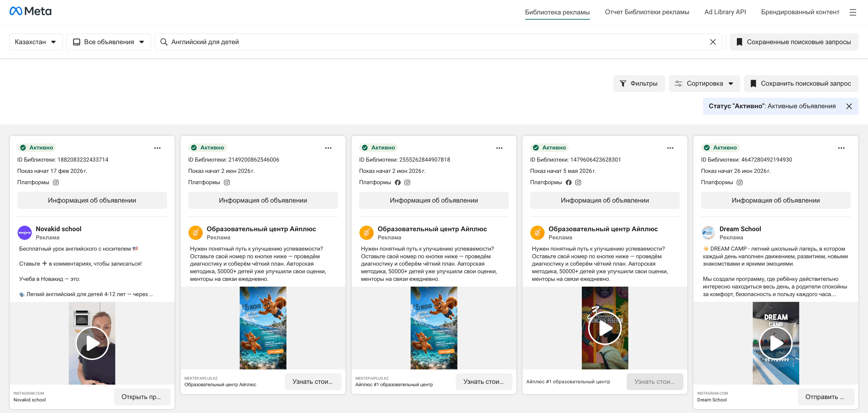Click Instagram platform icon on Novakid ad
The height and width of the screenshot is (413, 868).
click(56, 182)
